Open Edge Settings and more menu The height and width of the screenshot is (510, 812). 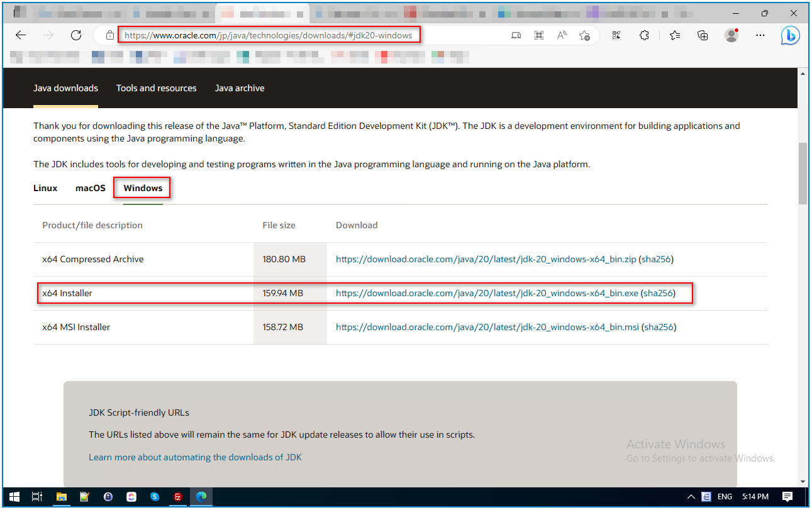point(760,35)
